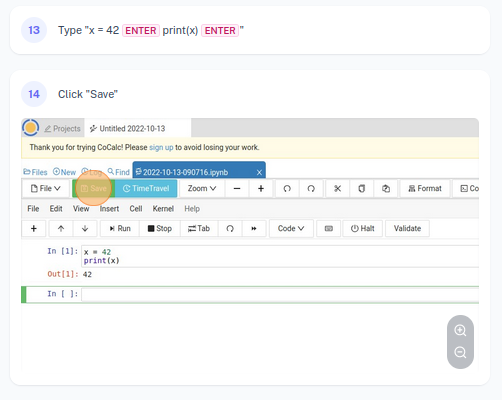Screen dimensions: 502x400
Task: Expand the File dropdown button
Action: tap(45, 188)
